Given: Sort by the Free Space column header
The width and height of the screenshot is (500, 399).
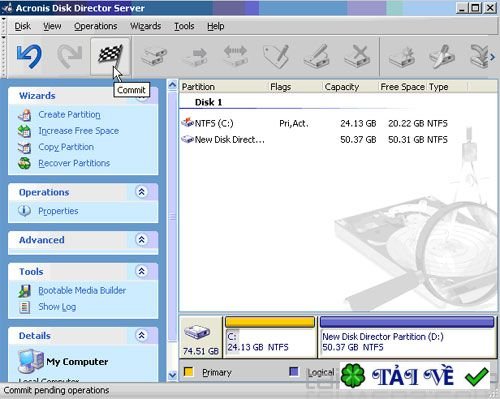Looking at the screenshot, I should [x=403, y=87].
